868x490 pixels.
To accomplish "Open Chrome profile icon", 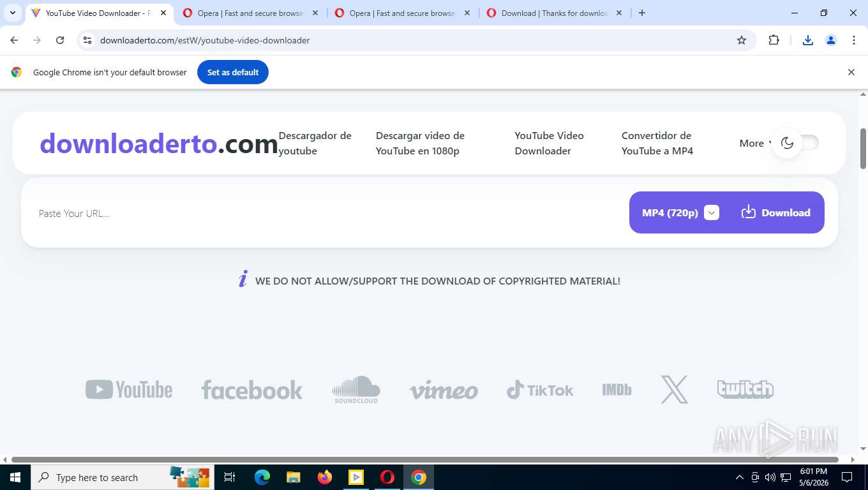I will 831,40.
